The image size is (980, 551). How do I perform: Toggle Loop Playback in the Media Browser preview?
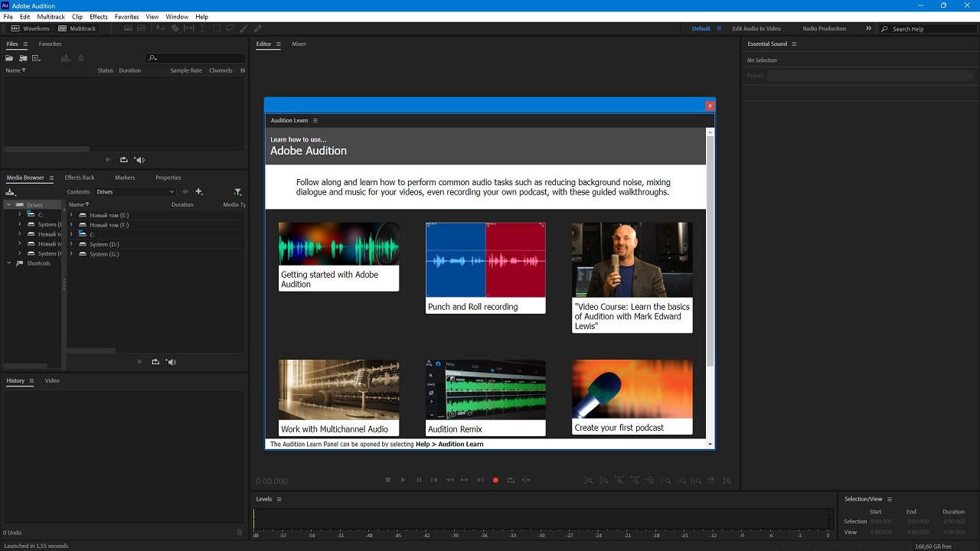(155, 362)
